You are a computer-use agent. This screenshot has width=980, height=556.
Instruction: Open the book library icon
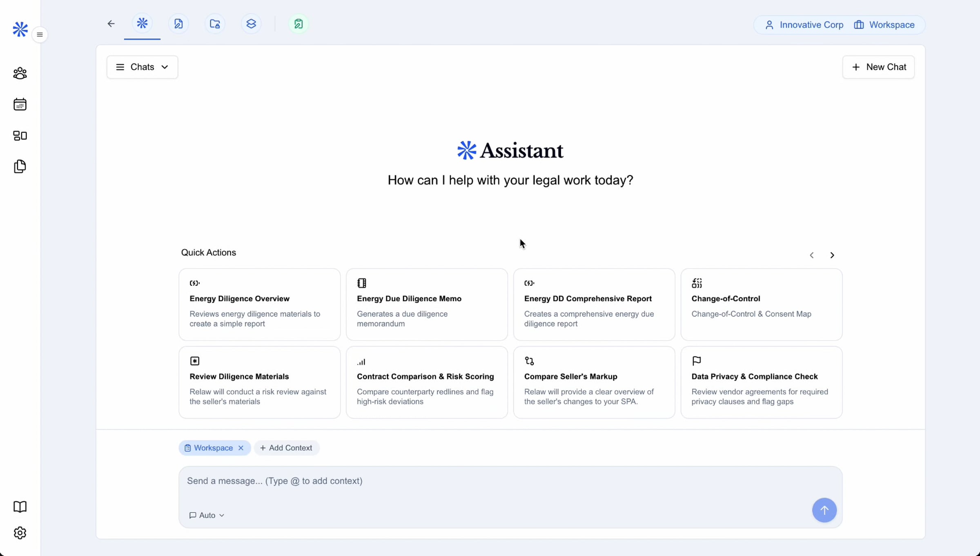(20, 507)
